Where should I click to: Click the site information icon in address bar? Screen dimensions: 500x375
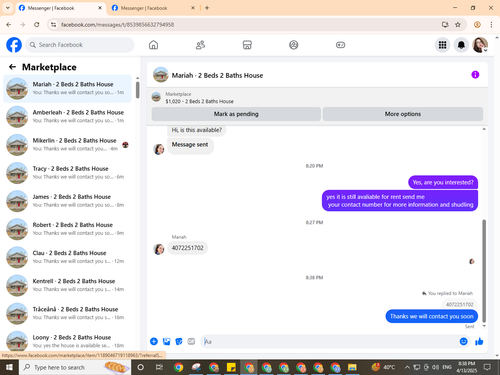pyautogui.click(x=53, y=24)
